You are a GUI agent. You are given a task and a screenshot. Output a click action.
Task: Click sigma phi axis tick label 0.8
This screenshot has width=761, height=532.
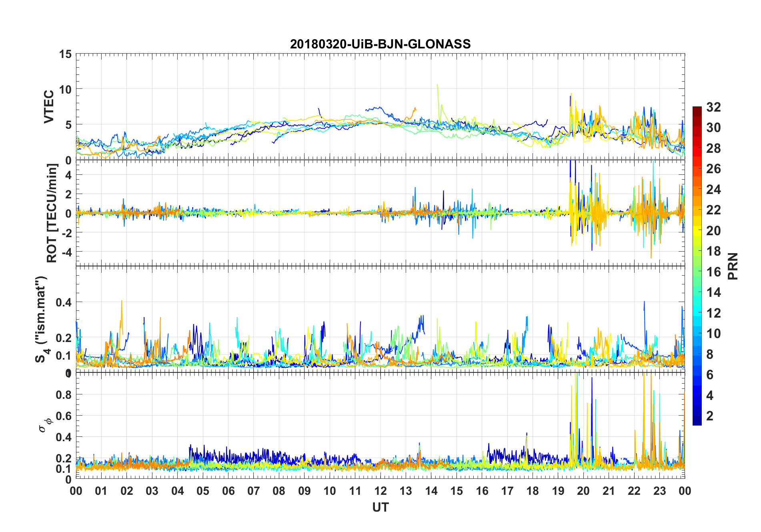click(x=64, y=395)
